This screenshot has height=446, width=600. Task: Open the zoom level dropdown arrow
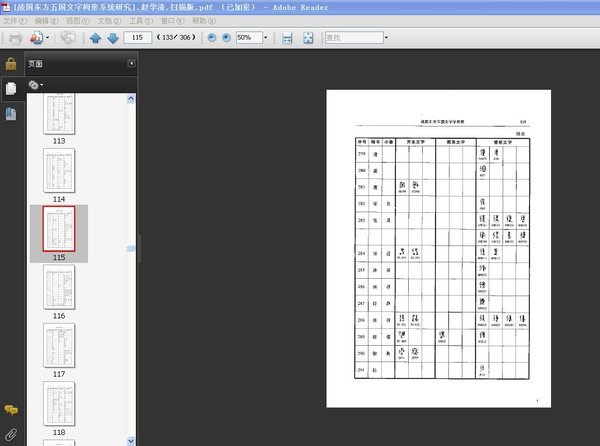tap(266, 37)
